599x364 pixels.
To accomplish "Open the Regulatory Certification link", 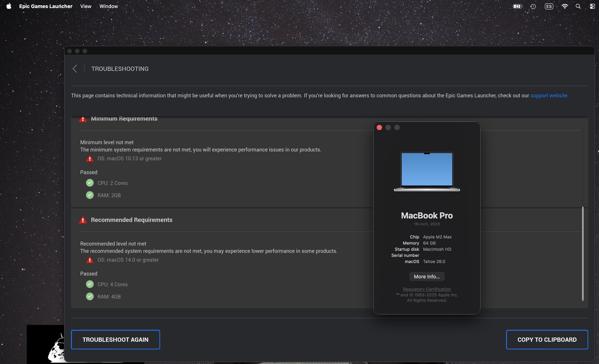I will 427,289.
